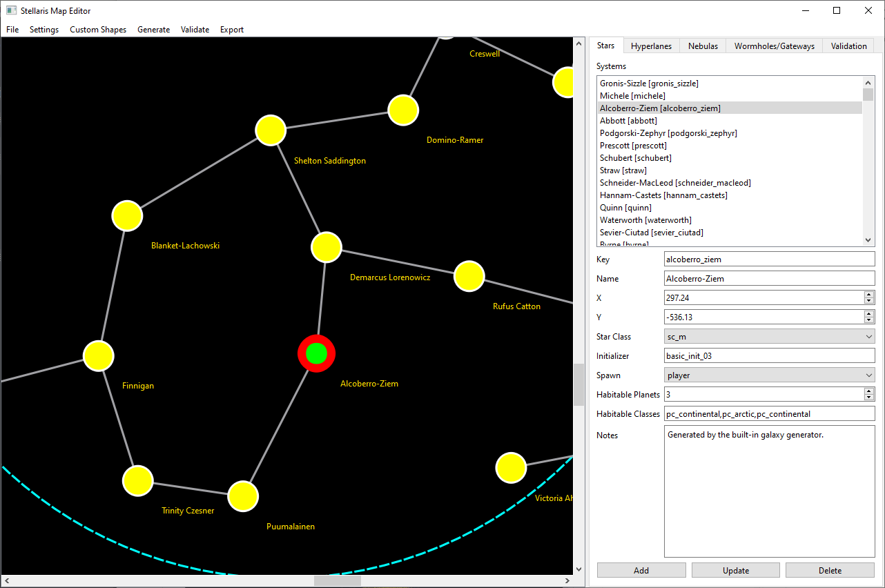The image size is (885, 588).
Task: Minimize the Stellaris Map Editor window
Action: (x=805, y=10)
